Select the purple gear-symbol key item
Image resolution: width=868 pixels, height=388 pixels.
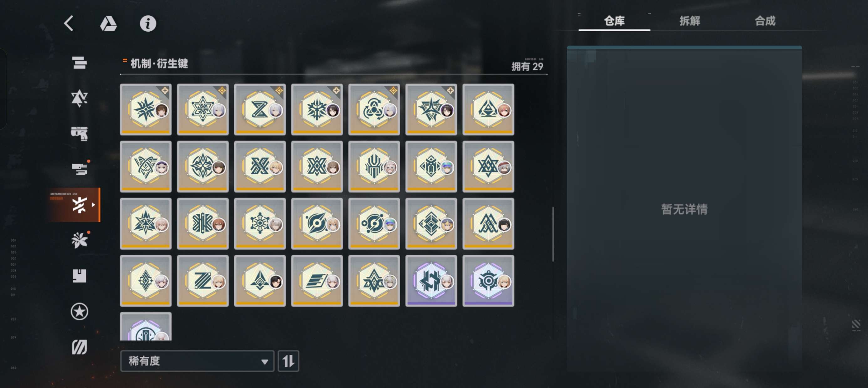click(x=488, y=281)
